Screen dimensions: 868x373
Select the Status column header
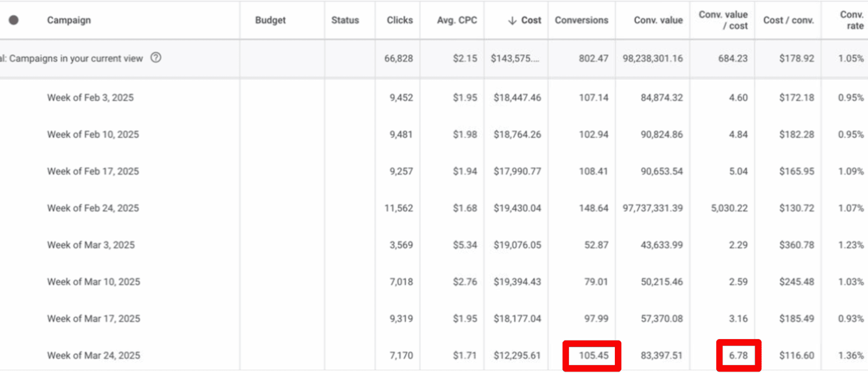345,20
